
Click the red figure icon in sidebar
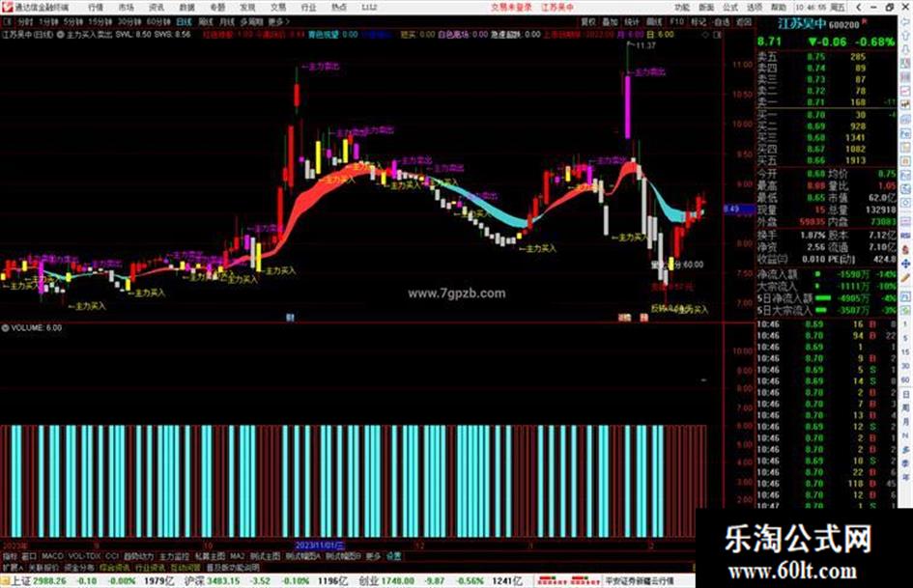tap(905, 249)
